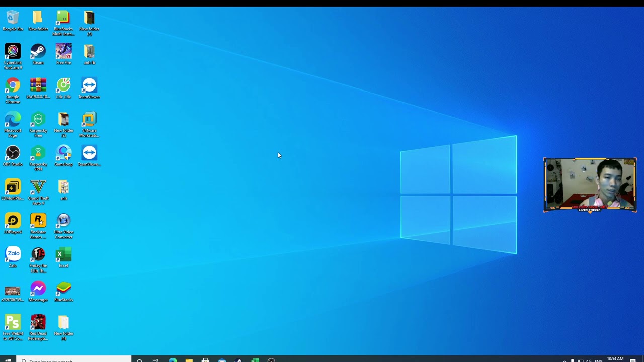
Task: Select the TeamViewer icon beside Cốc Cốc
Action: pyautogui.click(x=89, y=88)
